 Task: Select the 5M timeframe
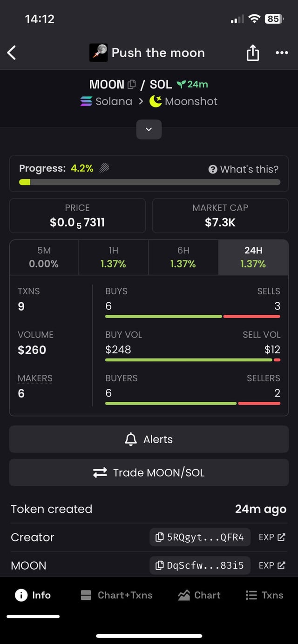pos(44,257)
